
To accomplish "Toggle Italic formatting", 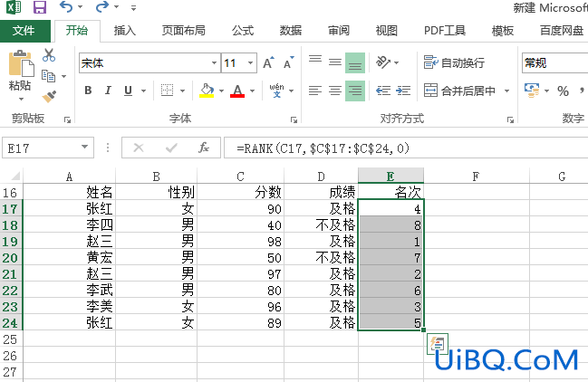I will [x=108, y=91].
